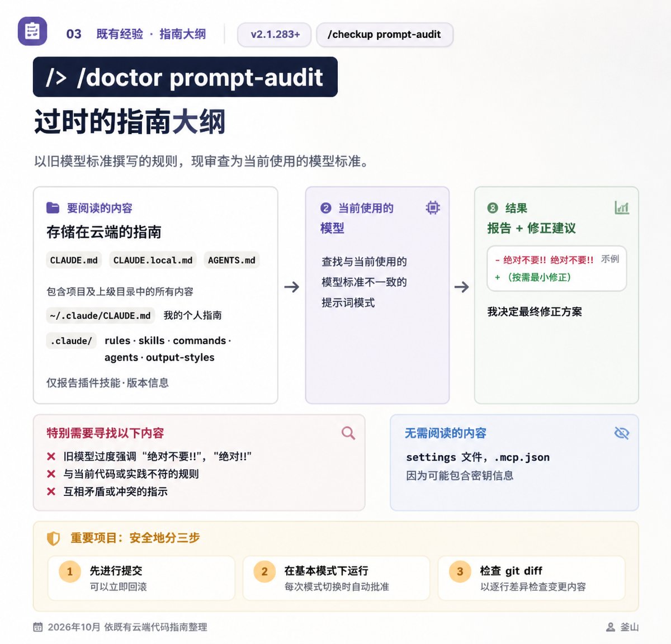671x644 pixels.
Task: Click the text 重要项目：安全地分三步
Action: point(135,538)
